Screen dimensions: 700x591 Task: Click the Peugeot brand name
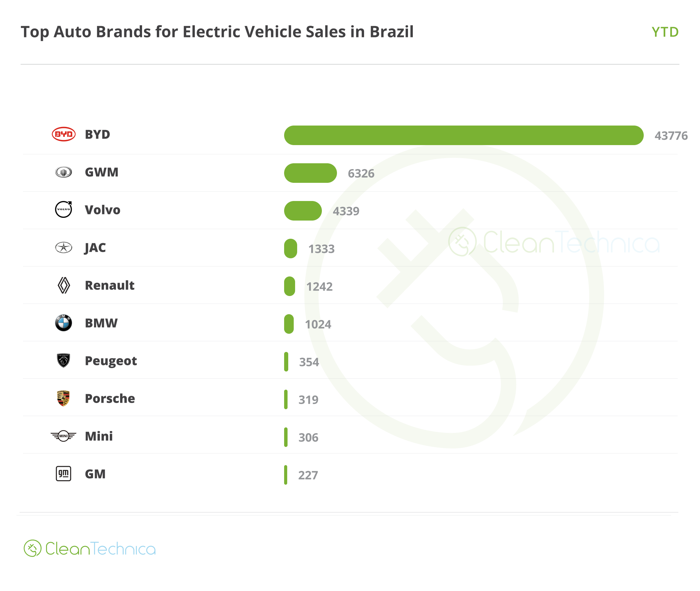[x=111, y=361]
